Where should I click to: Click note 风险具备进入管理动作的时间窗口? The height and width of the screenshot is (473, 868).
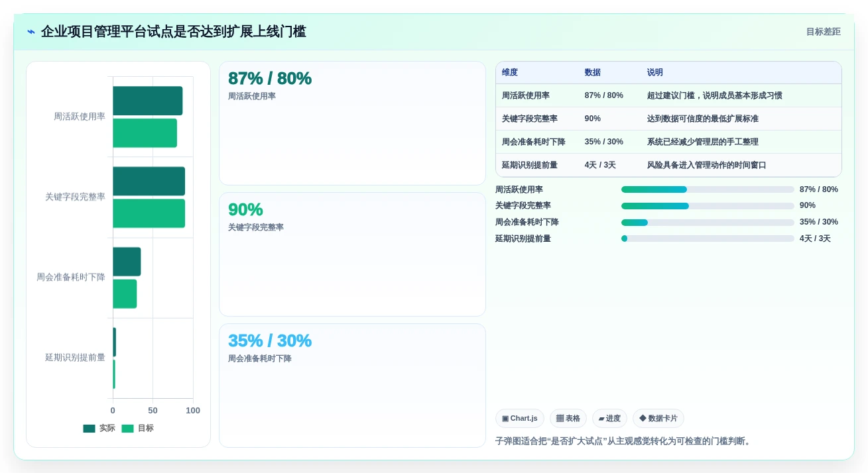point(707,165)
